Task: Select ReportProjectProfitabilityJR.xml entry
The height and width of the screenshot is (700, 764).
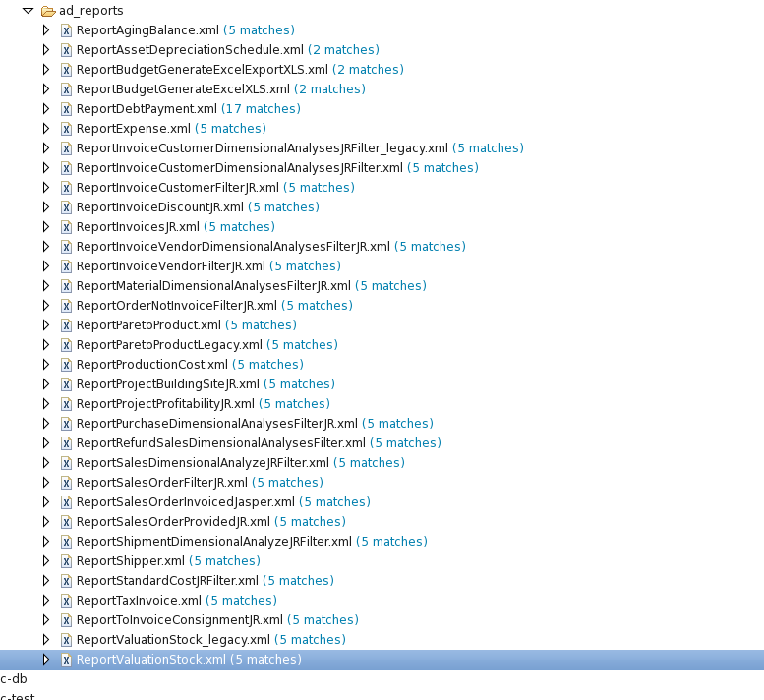Action: [165, 404]
